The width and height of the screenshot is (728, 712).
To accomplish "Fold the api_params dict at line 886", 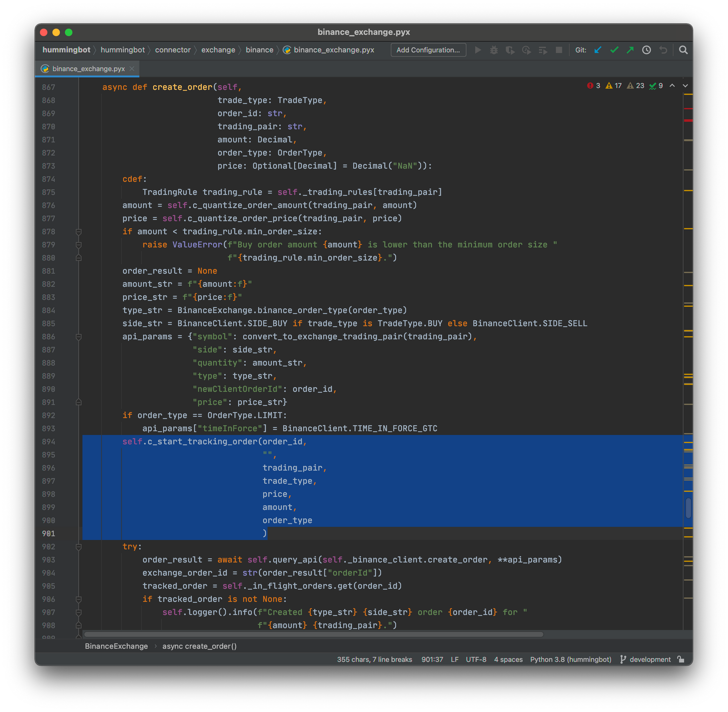I will [79, 337].
